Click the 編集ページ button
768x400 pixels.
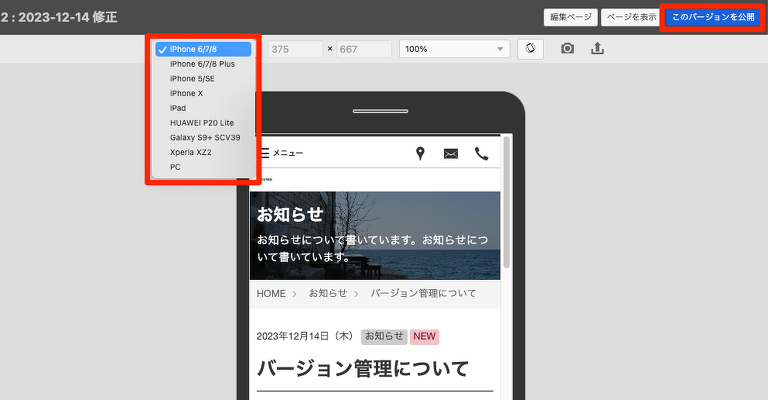click(572, 17)
